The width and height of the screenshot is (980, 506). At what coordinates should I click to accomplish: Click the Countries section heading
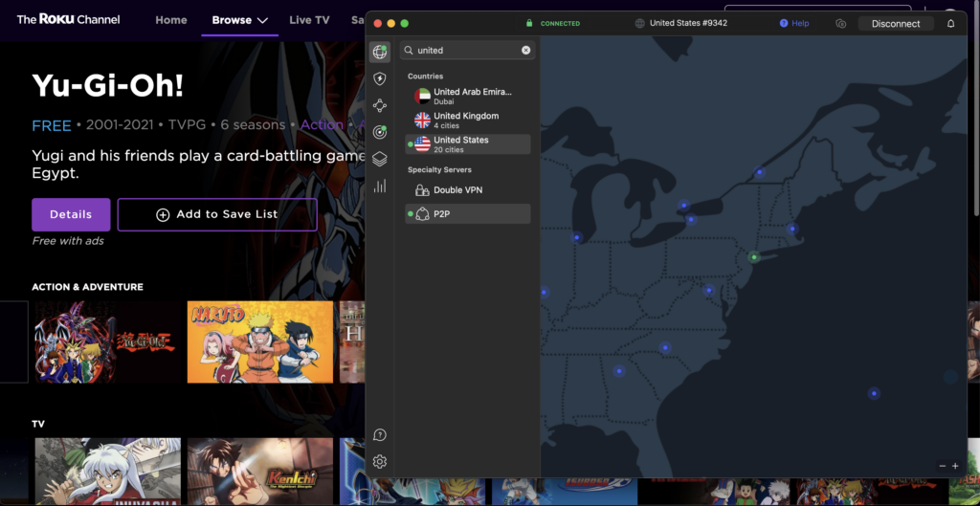(426, 77)
